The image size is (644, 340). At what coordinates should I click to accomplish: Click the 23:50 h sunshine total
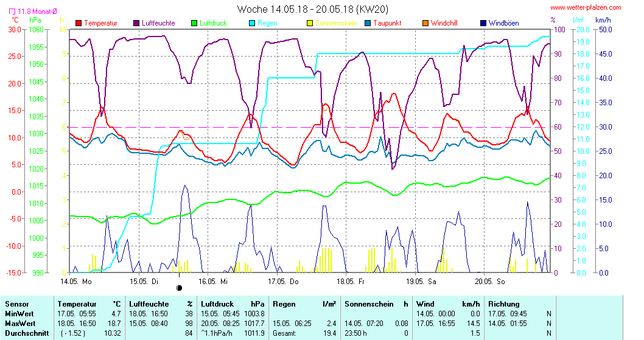pos(355,333)
